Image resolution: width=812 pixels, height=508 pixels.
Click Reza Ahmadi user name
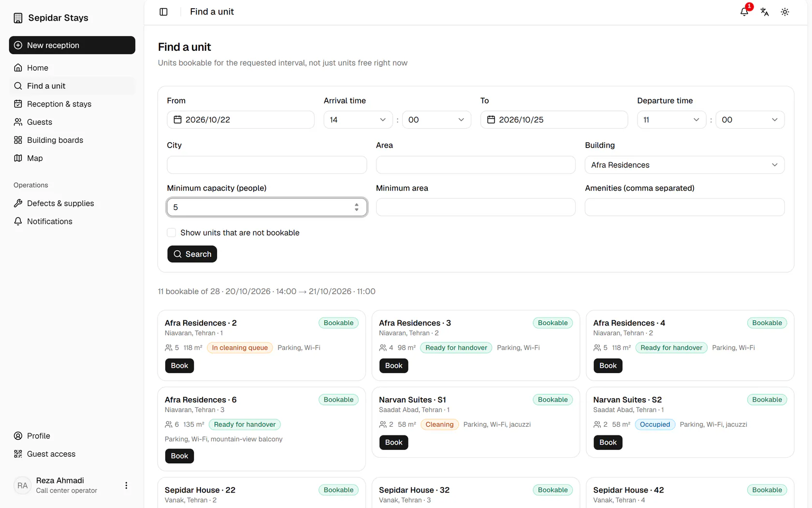pyautogui.click(x=60, y=480)
